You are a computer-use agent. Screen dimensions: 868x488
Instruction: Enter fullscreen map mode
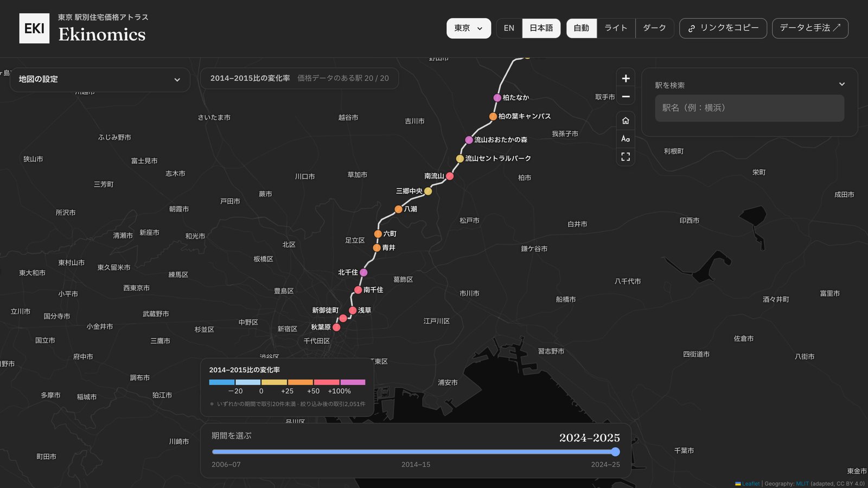point(626,157)
